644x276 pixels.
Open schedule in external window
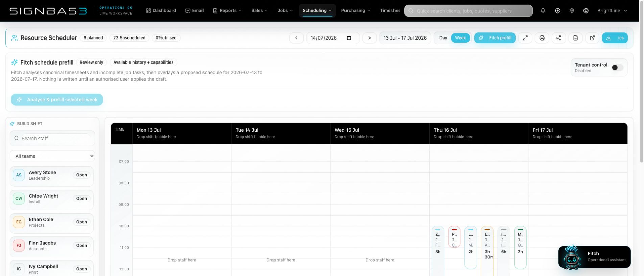[x=592, y=38]
